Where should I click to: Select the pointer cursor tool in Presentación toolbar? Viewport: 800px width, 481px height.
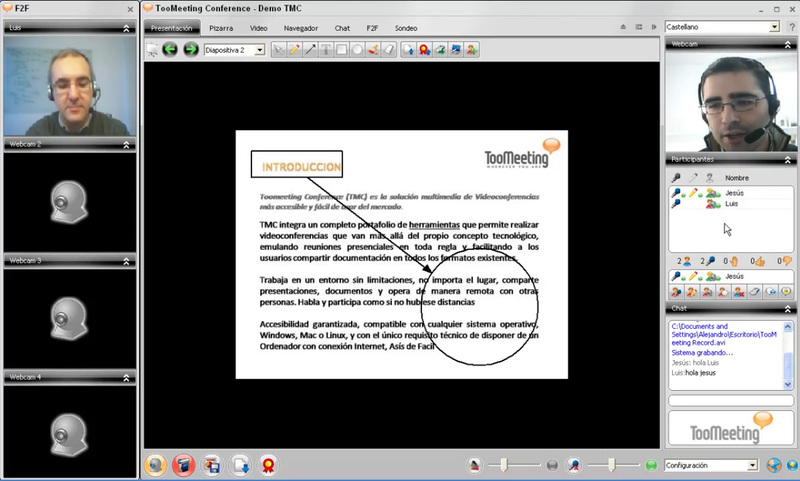coord(279,49)
